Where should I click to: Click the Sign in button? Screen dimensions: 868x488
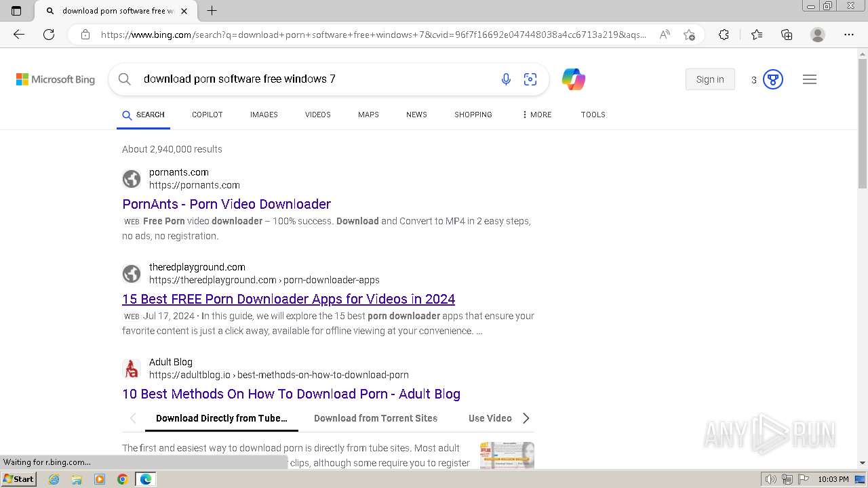[710, 79]
